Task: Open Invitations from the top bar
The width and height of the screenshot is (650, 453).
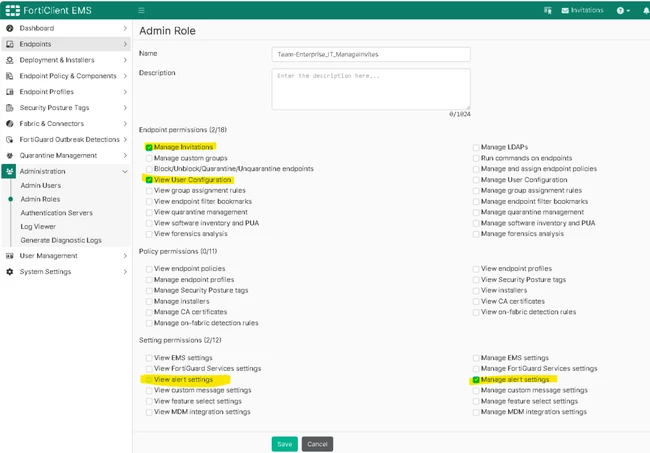Action: 582,10
